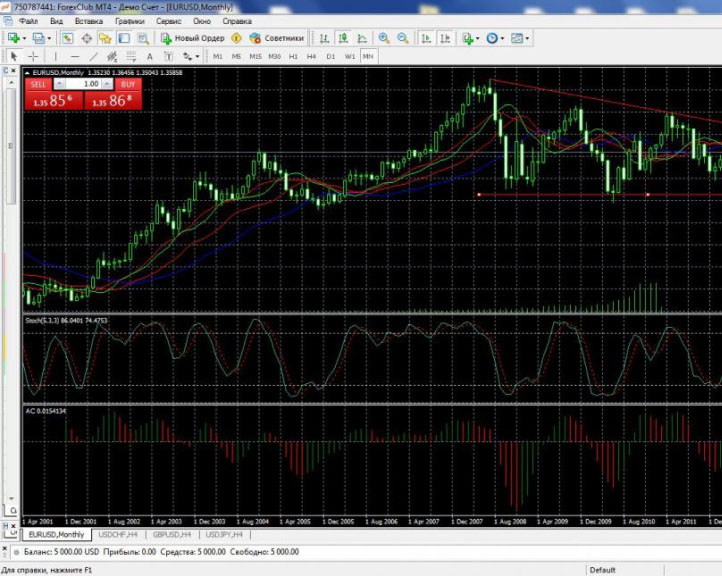Switch chart to H4 timeframe
The height and width of the screenshot is (576, 722).
(312, 57)
